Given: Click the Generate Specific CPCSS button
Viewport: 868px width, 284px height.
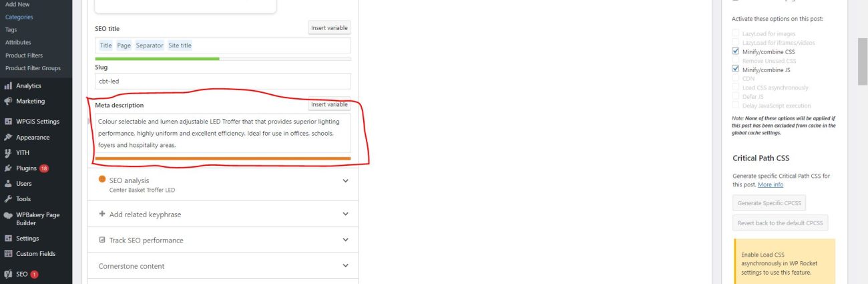Looking at the screenshot, I should (x=769, y=202).
